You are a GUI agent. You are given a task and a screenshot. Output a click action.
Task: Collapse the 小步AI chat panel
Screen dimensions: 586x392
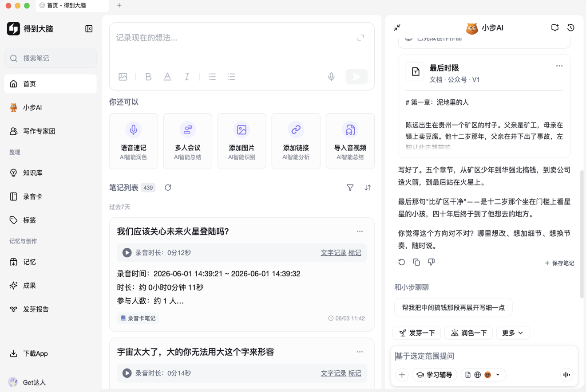[x=397, y=27]
